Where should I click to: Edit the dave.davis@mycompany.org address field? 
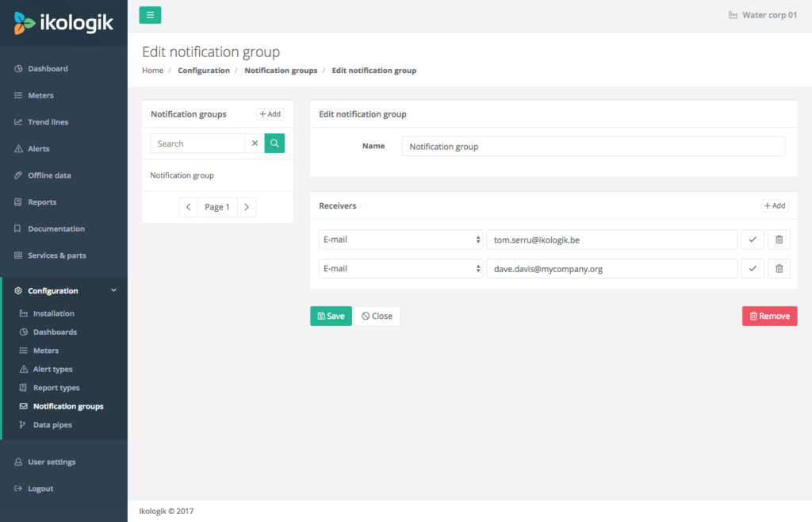point(612,269)
